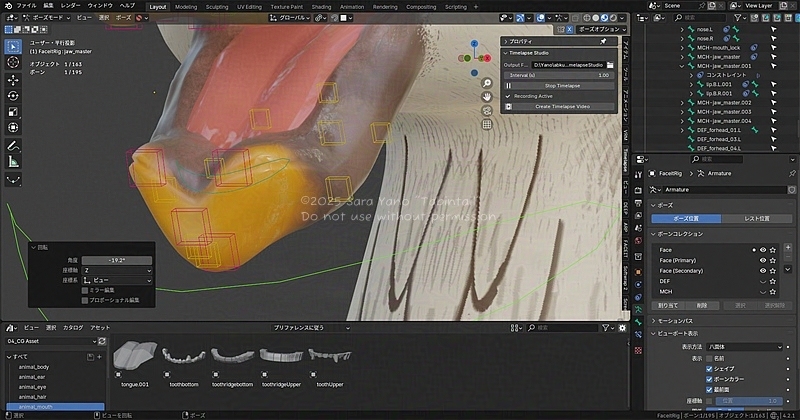The height and width of the screenshot is (420, 800).
Task: Open folder browser for Output Folder path
Action: (x=610, y=64)
